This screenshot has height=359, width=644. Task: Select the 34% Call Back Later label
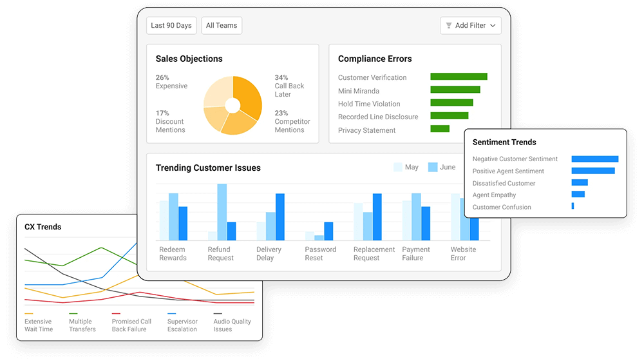289,86
